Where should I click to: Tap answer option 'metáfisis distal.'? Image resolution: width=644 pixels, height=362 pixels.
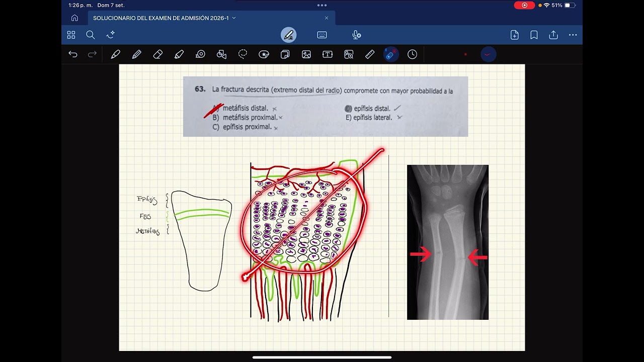pyautogui.click(x=245, y=108)
